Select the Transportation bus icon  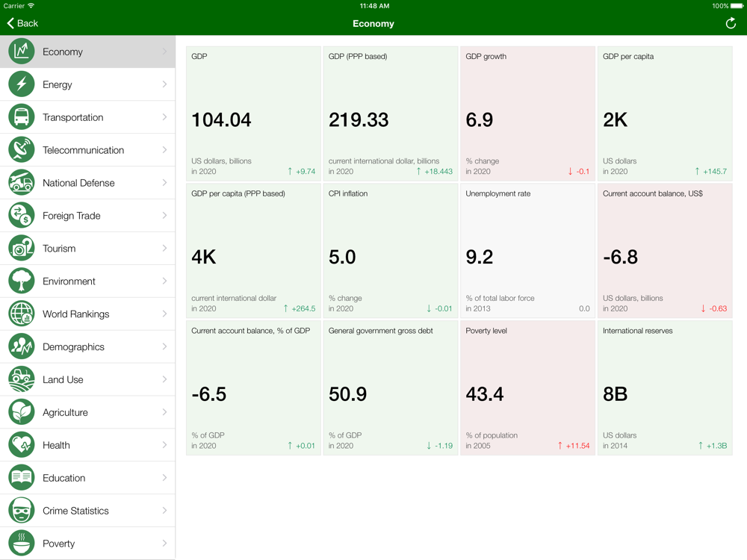tap(22, 117)
